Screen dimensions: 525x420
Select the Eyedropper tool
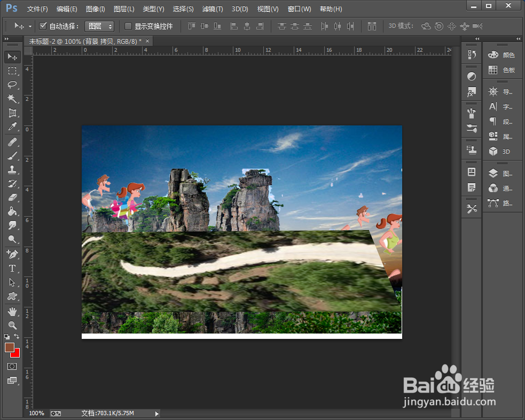pyautogui.click(x=12, y=126)
